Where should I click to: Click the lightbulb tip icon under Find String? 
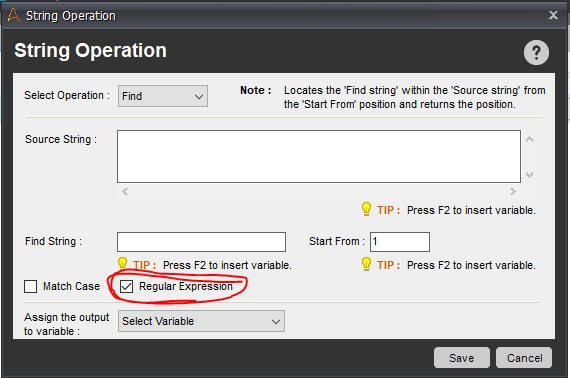[x=123, y=264]
